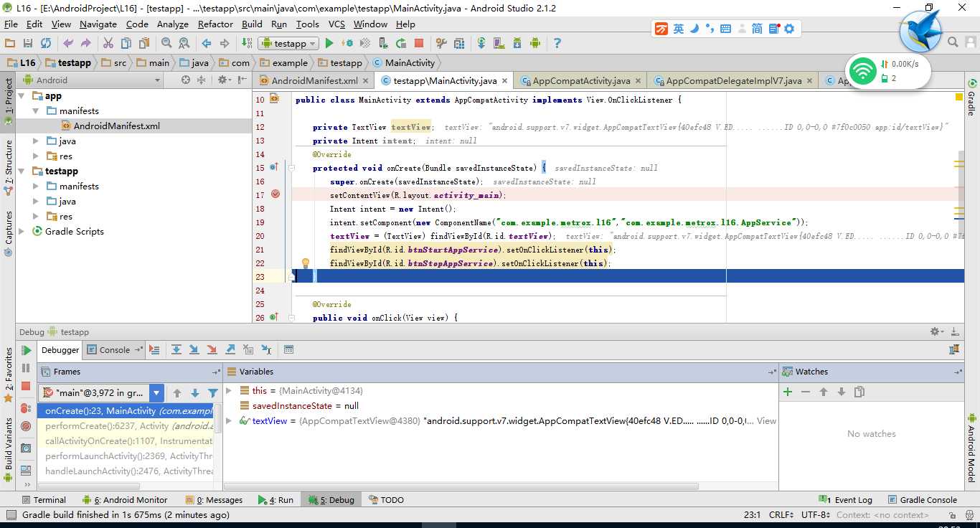Resume program with green debug arrow
The height and width of the screenshot is (528, 980).
click(26, 351)
